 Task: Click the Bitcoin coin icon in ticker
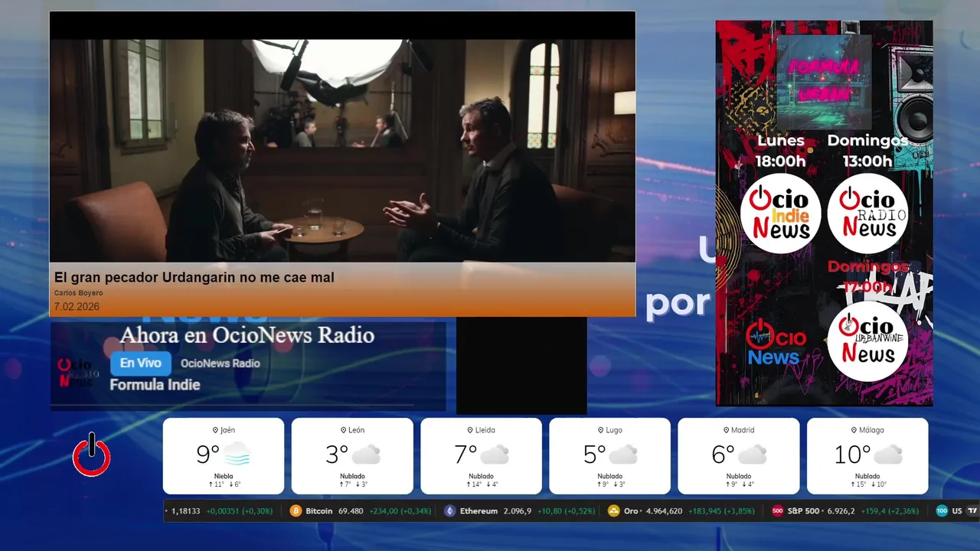click(x=296, y=511)
